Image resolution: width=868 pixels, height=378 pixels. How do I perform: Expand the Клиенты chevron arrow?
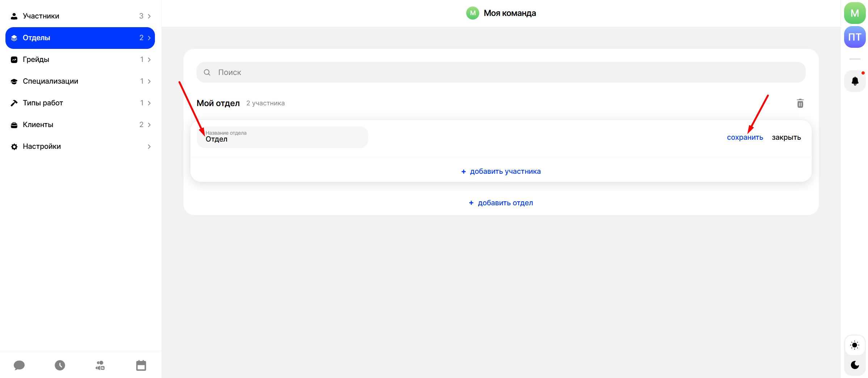click(x=149, y=125)
